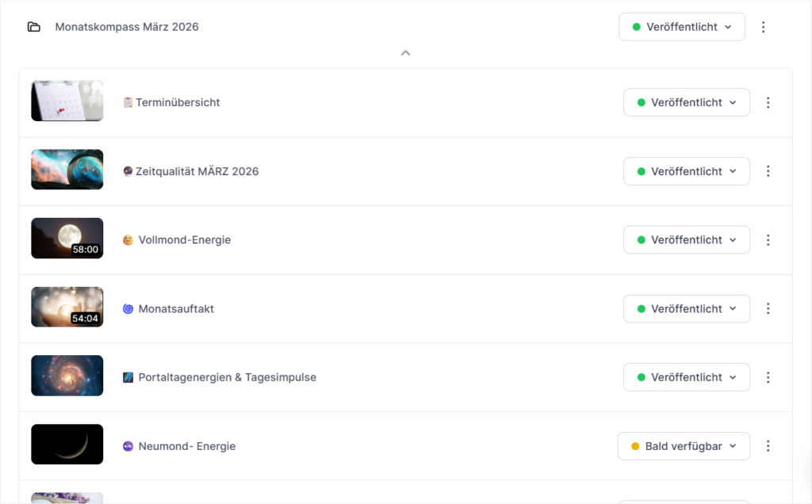Open three-dot menu for Terminübersicht row
The width and height of the screenshot is (812, 504).
767,102
